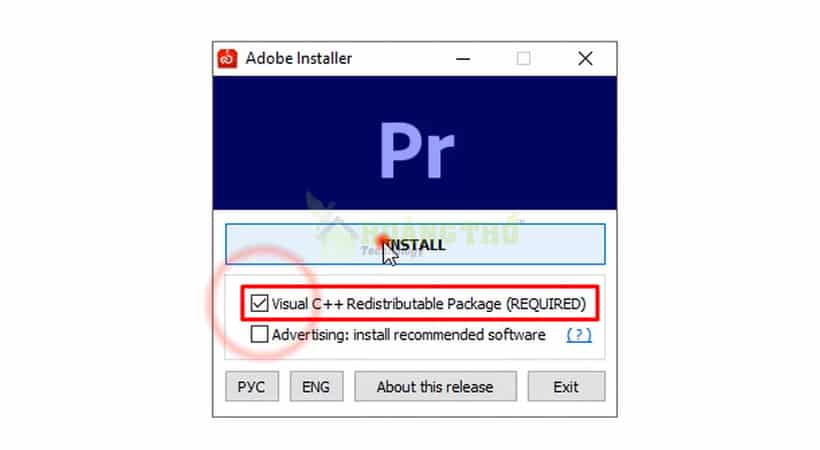This screenshot has height=450, width=820.
Task: Click the 'Visual C++ Redistributable Package (REQUIRED)' label
Action: point(429,303)
